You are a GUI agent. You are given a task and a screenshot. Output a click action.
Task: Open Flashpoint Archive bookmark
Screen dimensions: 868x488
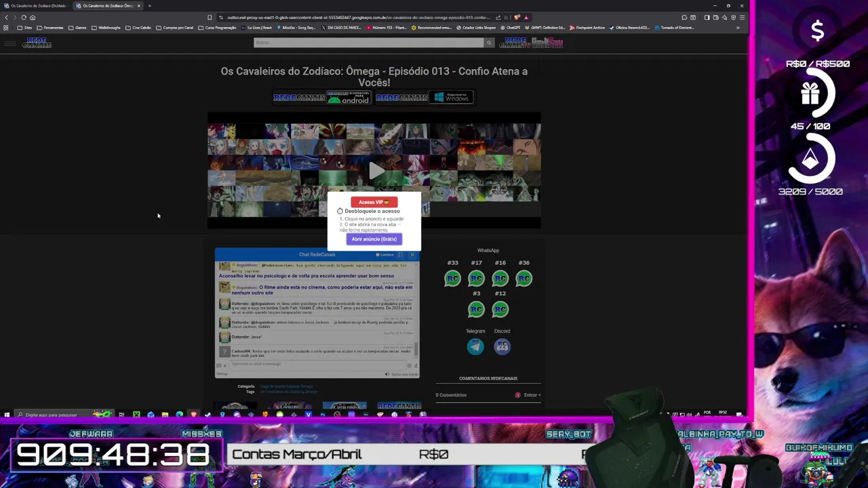[x=587, y=28]
